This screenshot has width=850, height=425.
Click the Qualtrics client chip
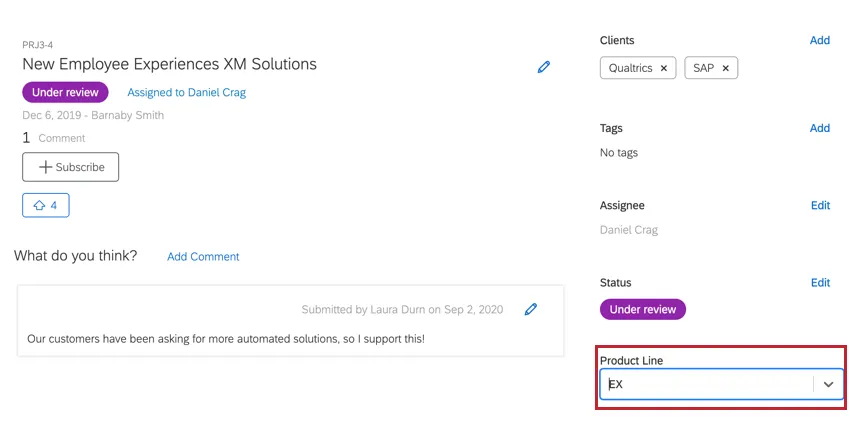(x=630, y=69)
